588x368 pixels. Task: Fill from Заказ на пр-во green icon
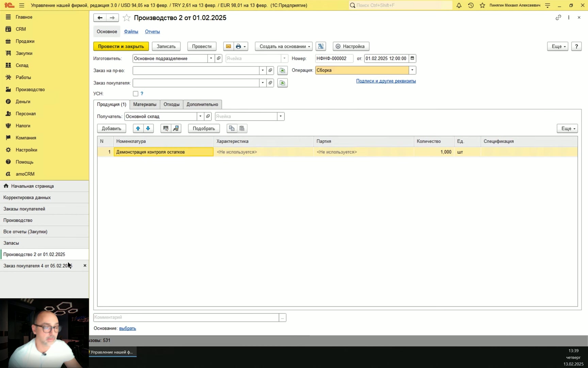(282, 71)
